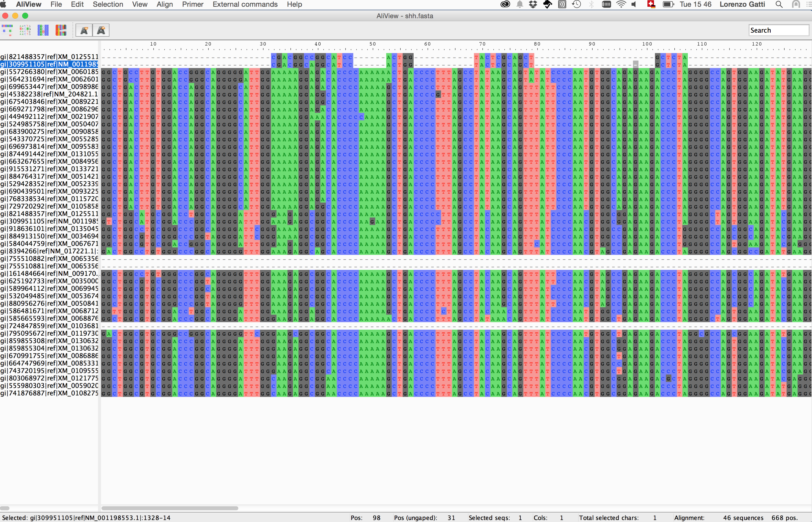This screenshot has height=522, width=812.
Task: Select sequence gi|557266380|ref|XM_0060185
Action: [49, 72]
